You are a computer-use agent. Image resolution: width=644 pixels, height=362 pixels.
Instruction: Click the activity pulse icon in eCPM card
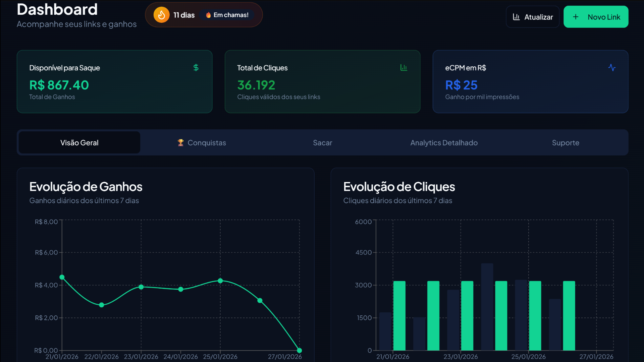(x=612, y=68)
